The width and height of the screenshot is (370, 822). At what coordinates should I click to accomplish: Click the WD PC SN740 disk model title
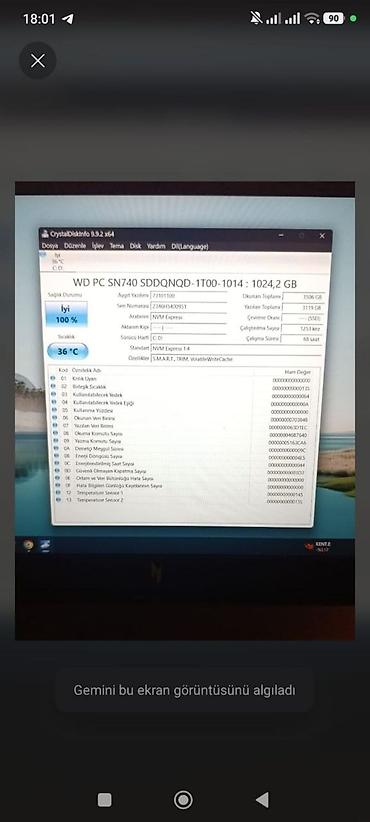click(184, 284)
